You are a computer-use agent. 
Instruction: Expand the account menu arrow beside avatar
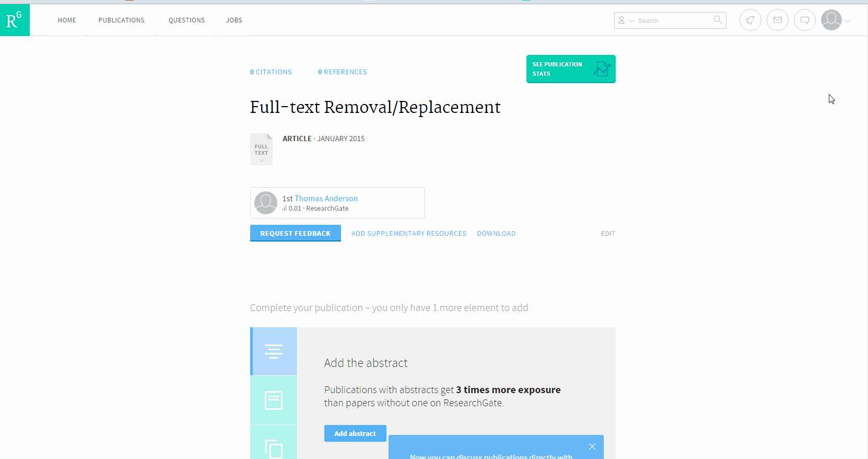click(x=848, y=21)
